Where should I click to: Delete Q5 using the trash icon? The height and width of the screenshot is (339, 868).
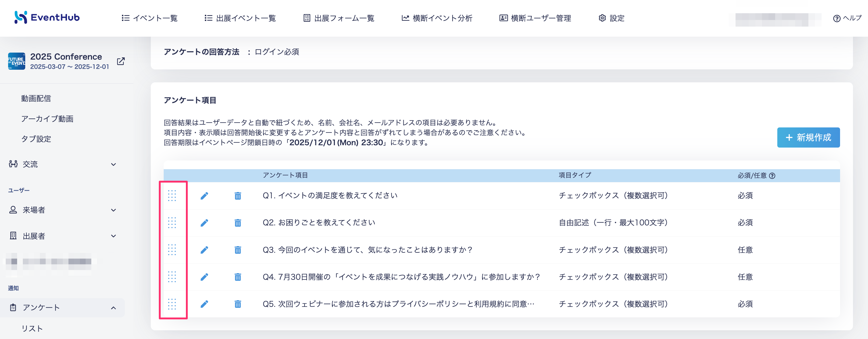click(x=238, y=304)
